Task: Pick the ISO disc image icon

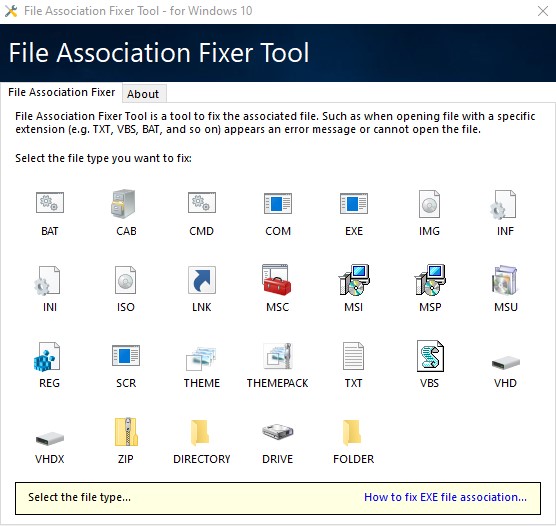Action: [x=126, y=280]
